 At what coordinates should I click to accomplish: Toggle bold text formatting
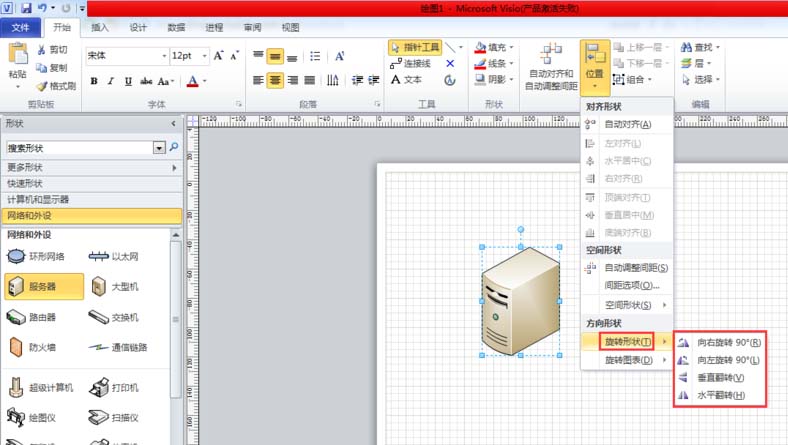[94, 81]
